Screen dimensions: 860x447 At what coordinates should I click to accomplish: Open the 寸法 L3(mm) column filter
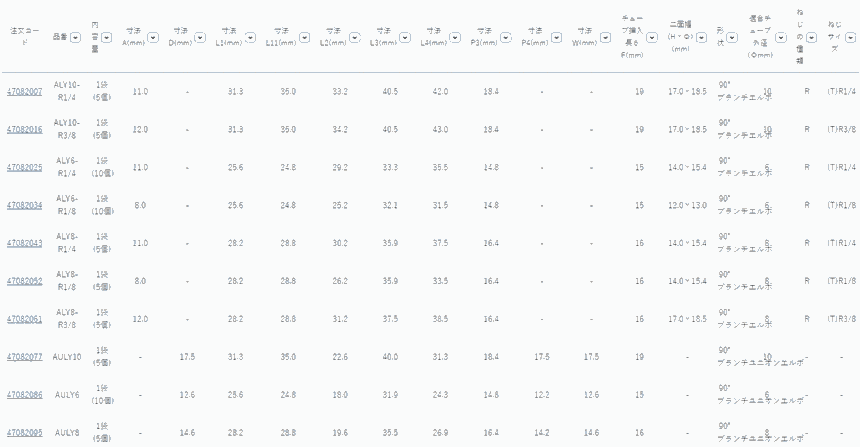pos(404,38)
